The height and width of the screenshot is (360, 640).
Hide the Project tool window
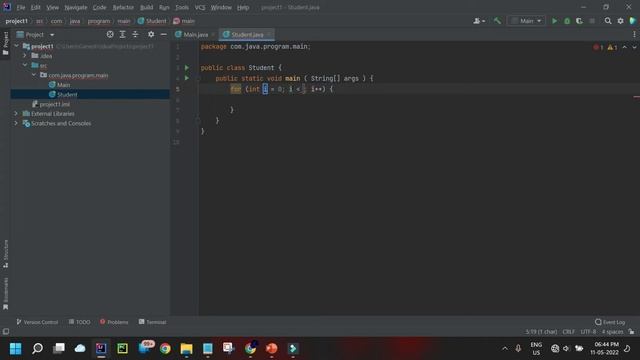coord(163,35)
